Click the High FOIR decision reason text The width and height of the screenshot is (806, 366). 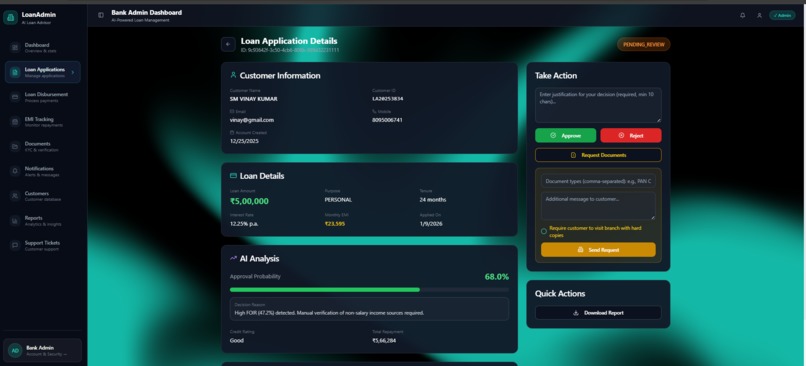[329, 313]
